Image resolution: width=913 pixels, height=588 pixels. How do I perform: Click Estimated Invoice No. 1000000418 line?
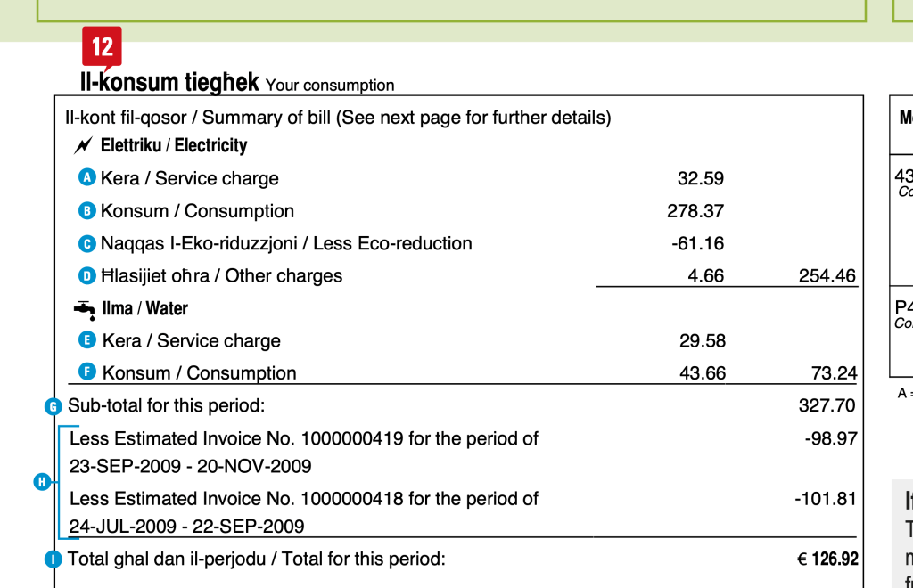[x=303, y=498]
